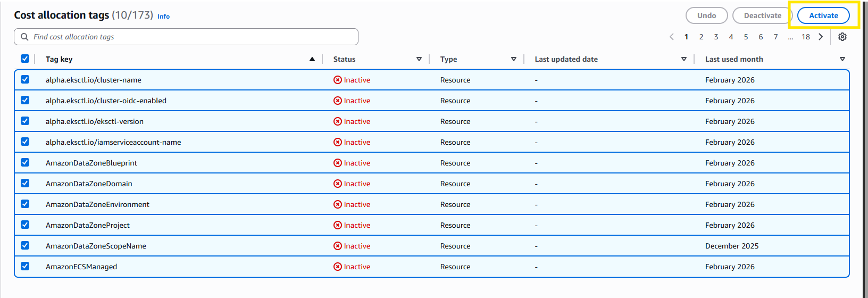This screenshot has height=298, width=868.
Task: Select current page 1
Action: [687, 37]
